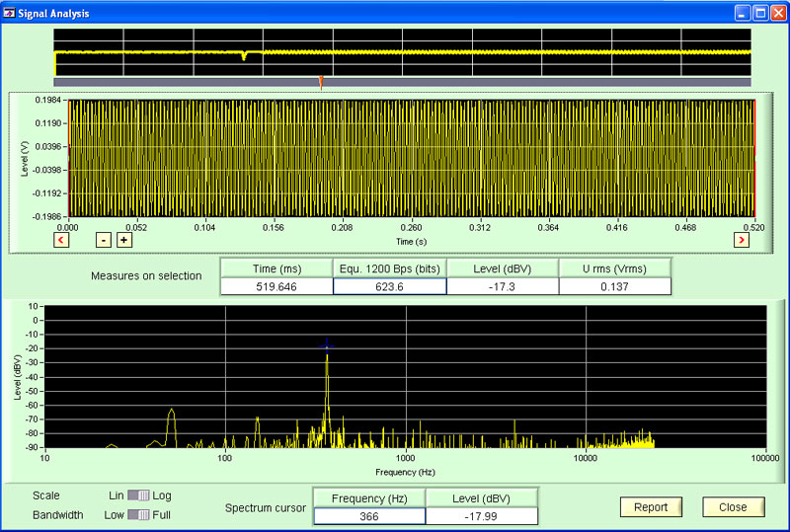This screenshot has width=790, height=532.
Task: Click the Level (dBV) header above -17.99
Action: pos(481,498)
